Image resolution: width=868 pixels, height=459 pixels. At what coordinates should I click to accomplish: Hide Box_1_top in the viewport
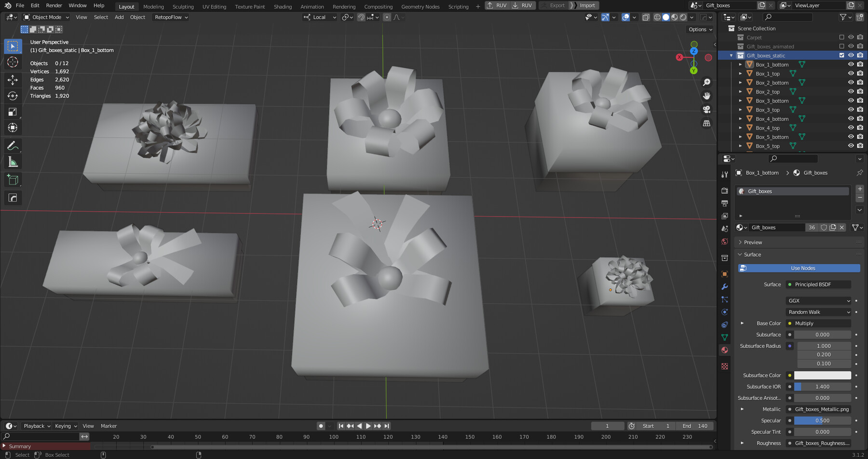(851, 73)
